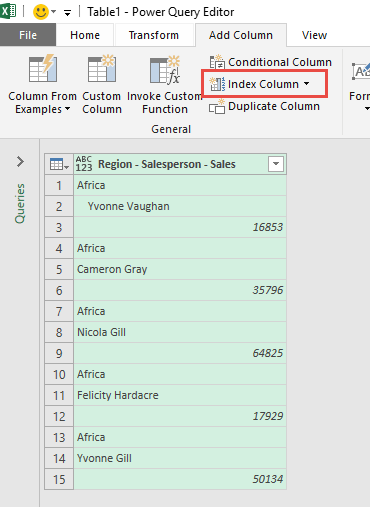Click the Nicola Gill cell
The image size is (370, 507).
180,332
